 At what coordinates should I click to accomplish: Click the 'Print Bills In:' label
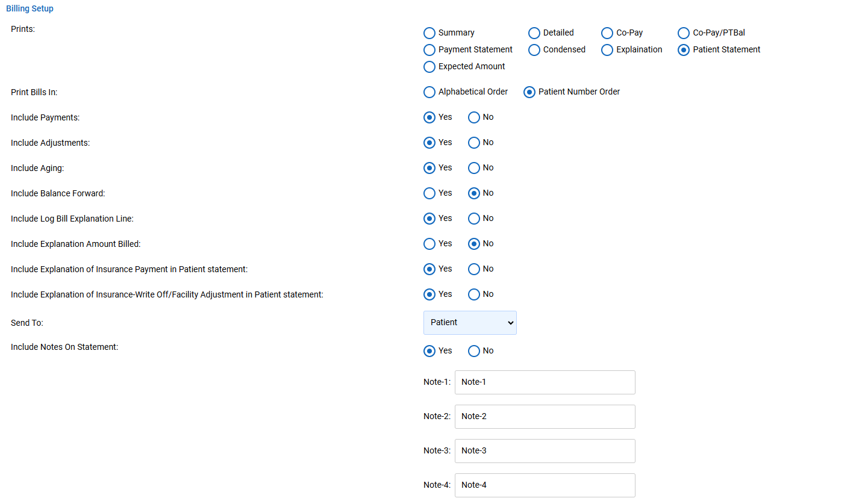pyautogui.click(x=34, y=92)
